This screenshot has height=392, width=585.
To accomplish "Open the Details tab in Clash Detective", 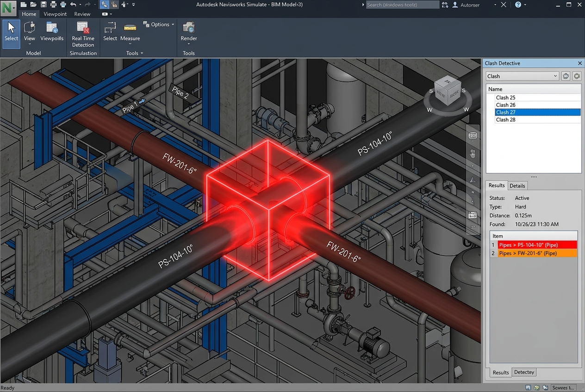I will (517, 185).
